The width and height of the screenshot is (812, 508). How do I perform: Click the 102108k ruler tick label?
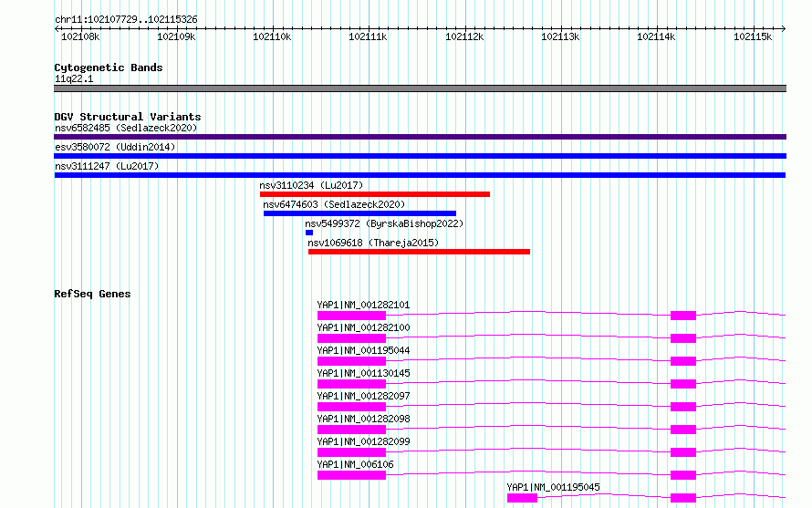click(x=80, y=36)
